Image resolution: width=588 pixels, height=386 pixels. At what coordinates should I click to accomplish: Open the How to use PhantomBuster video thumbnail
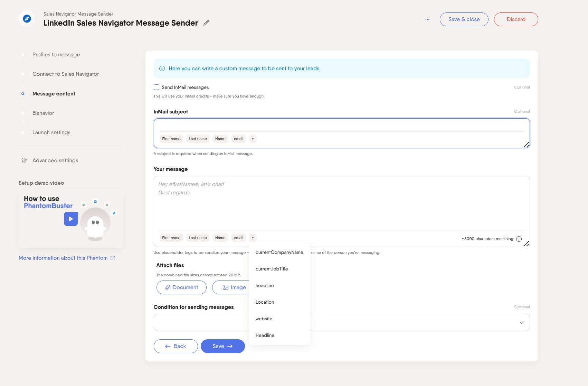point(71,219)
